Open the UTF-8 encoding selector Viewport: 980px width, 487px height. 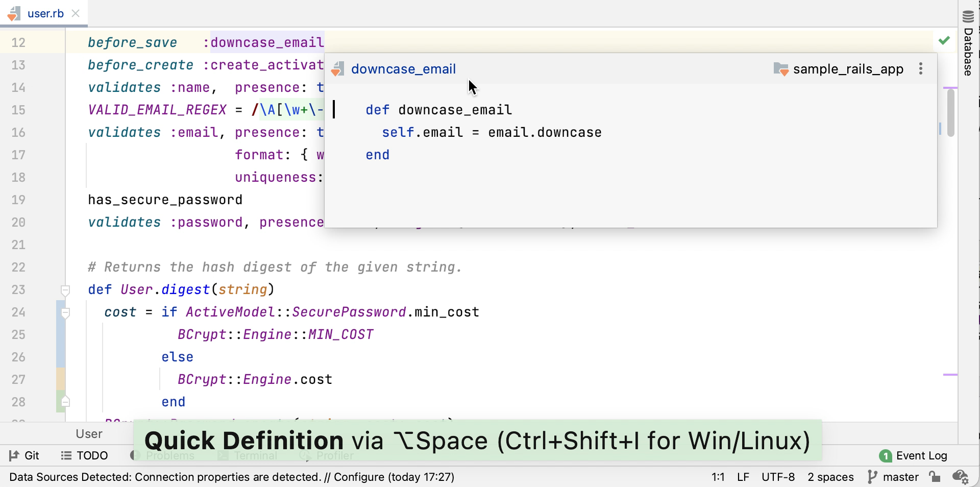coord(778,477)
